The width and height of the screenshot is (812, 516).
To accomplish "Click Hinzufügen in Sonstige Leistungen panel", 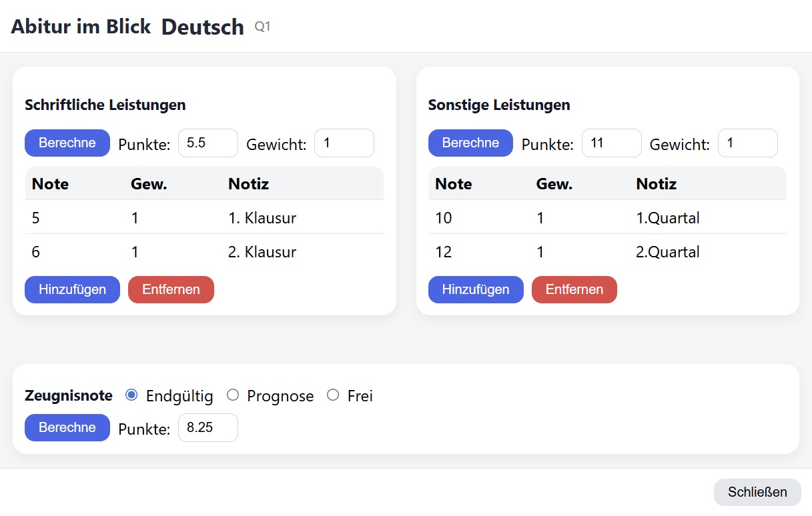I will (x=476, y=289).
